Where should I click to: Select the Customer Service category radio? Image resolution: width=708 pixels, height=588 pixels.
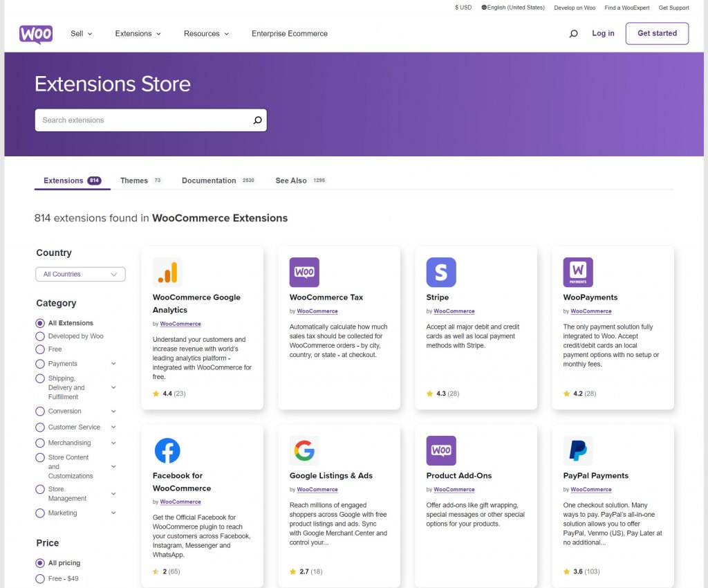pos(40,428)
